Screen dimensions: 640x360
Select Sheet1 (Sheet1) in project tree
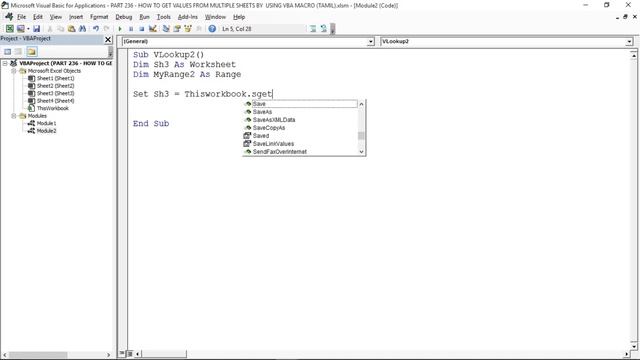[x=56, y=78]
